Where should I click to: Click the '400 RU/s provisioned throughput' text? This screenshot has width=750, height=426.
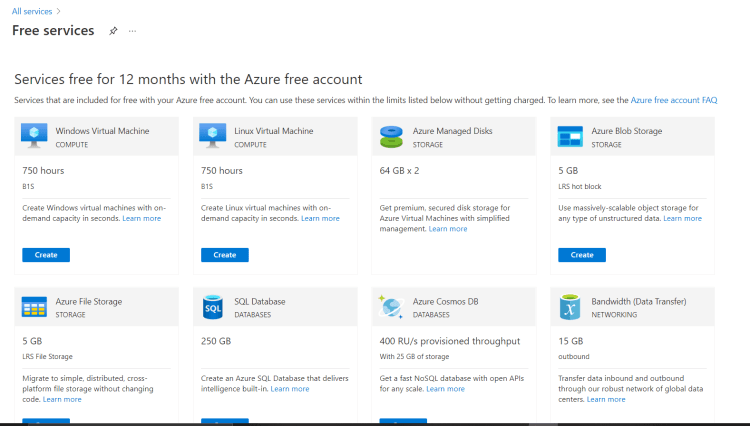click(x=450, y=341)
